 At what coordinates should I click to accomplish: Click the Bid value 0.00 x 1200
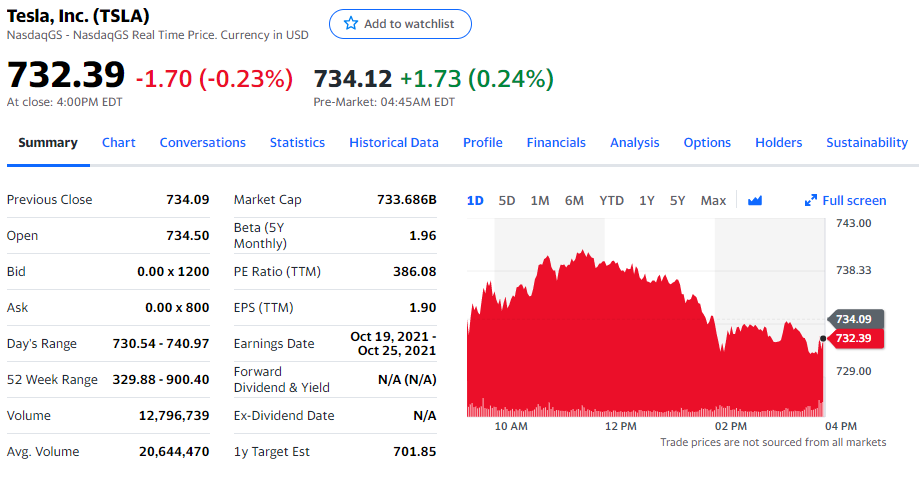[173, 272]
